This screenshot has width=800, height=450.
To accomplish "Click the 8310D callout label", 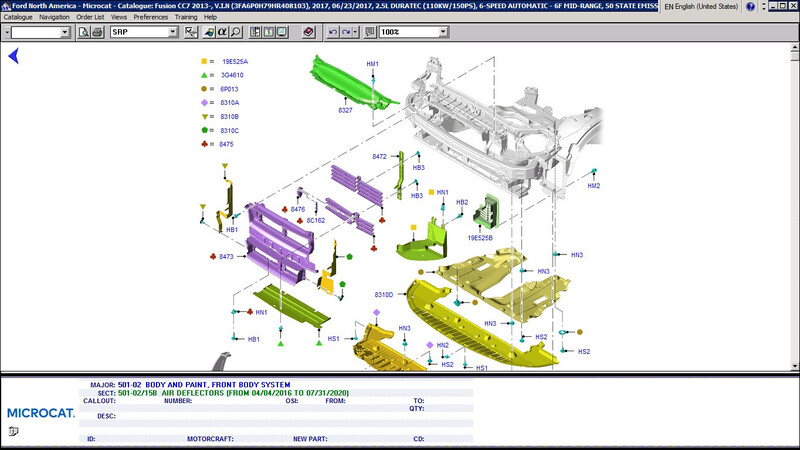I will point(384,295).
